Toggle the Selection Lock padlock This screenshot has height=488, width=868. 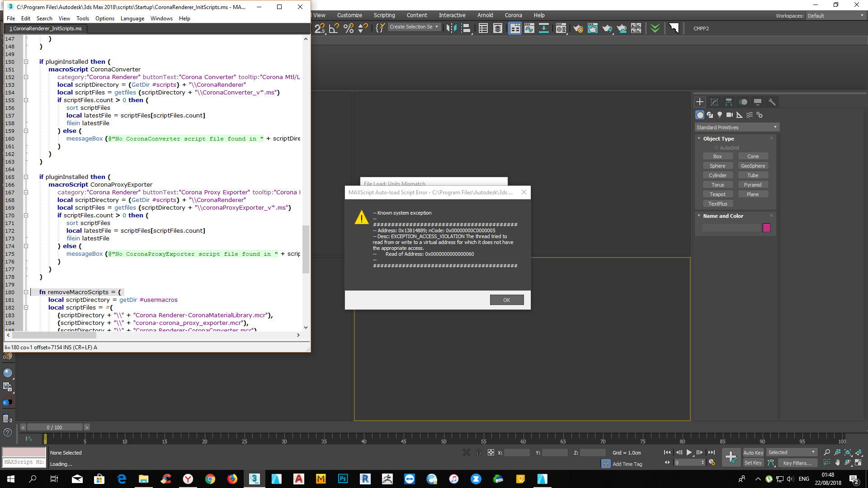tap(479, 452)
